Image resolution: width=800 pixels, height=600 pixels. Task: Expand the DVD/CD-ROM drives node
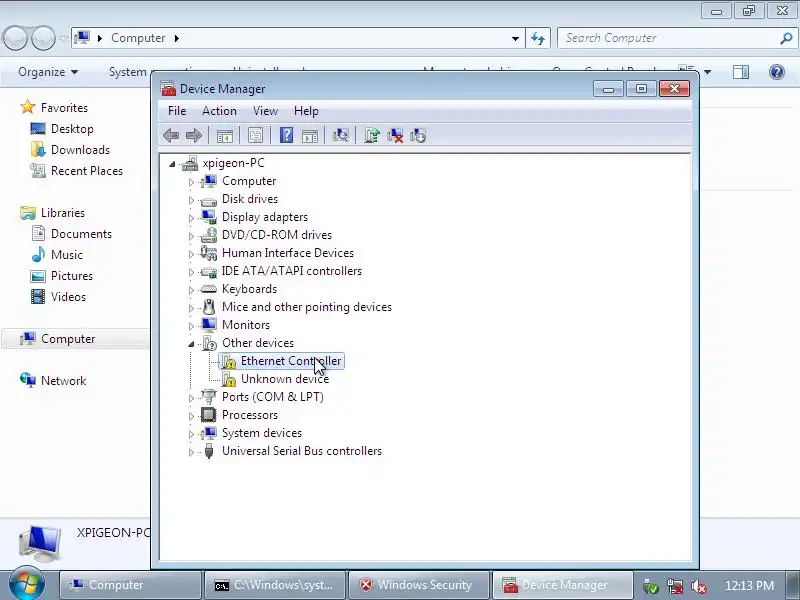pyautogui.click(x=191, y=236)
